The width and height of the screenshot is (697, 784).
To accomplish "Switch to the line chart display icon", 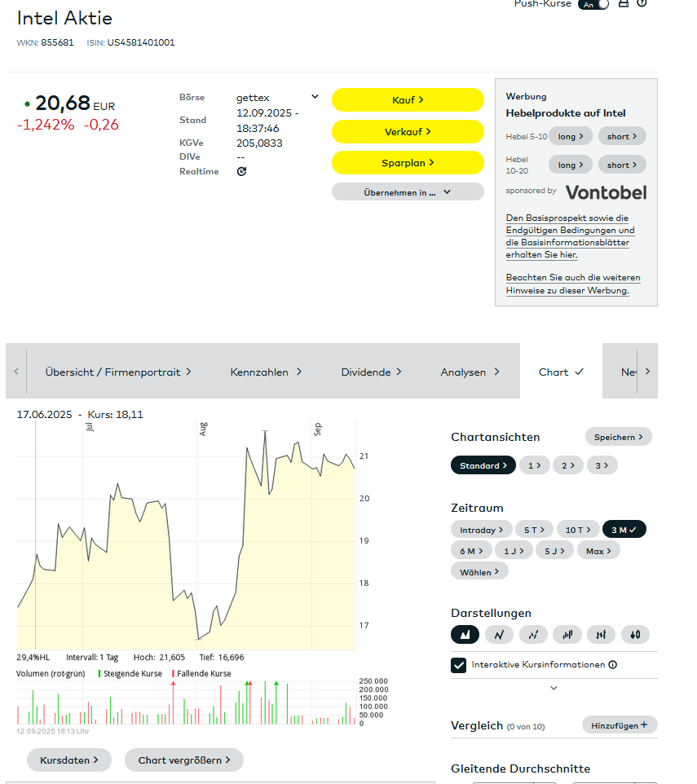I will click(499, 634).
